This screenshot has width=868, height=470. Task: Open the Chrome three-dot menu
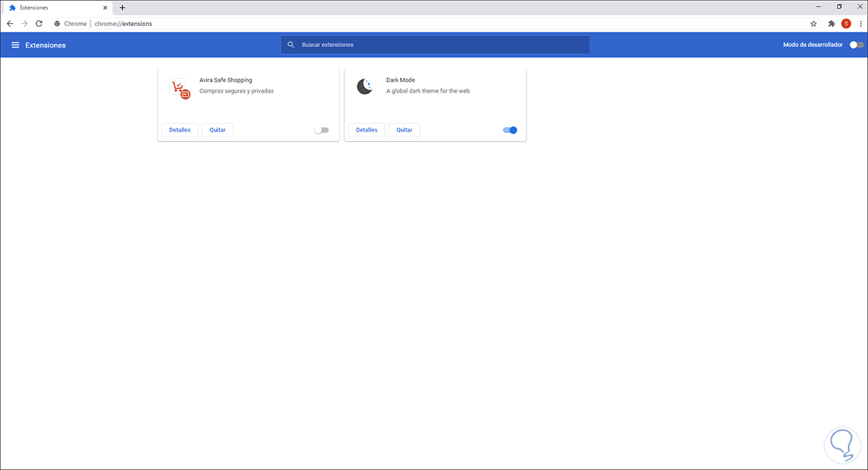click(x=861, y=23)
